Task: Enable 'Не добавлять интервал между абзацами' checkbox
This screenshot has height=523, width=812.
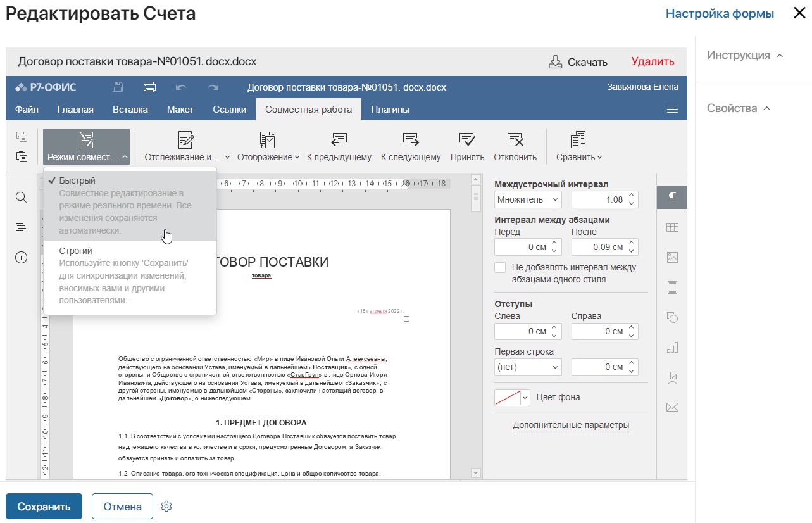Action: [500, 268]
